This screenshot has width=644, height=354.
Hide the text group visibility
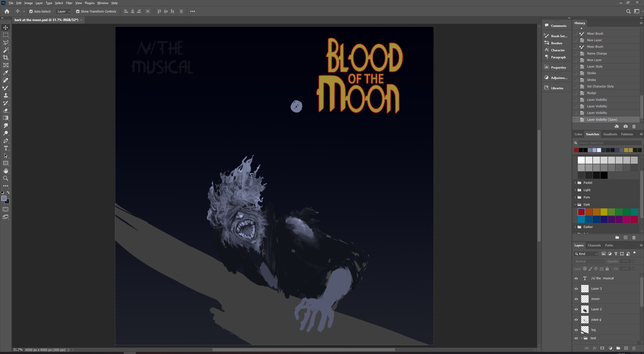[576, 338]
